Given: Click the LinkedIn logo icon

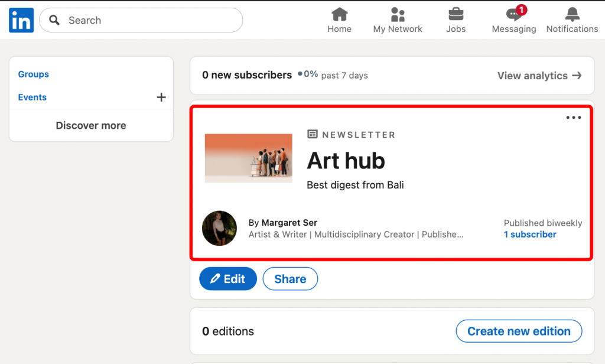Looking at the screenshot, I should (x=21, y=20).
